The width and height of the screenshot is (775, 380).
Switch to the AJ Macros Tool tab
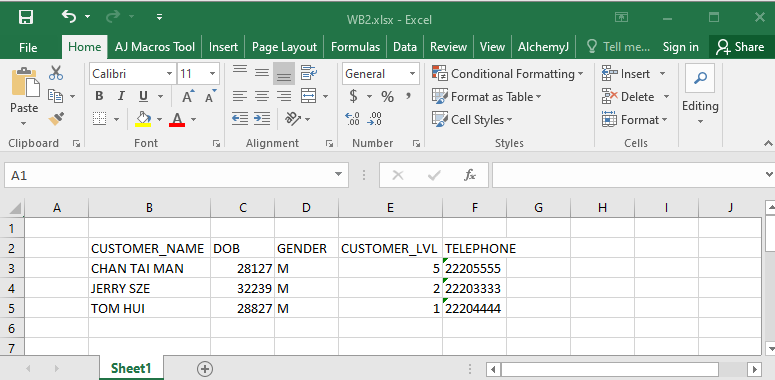[x=155, y=47]
